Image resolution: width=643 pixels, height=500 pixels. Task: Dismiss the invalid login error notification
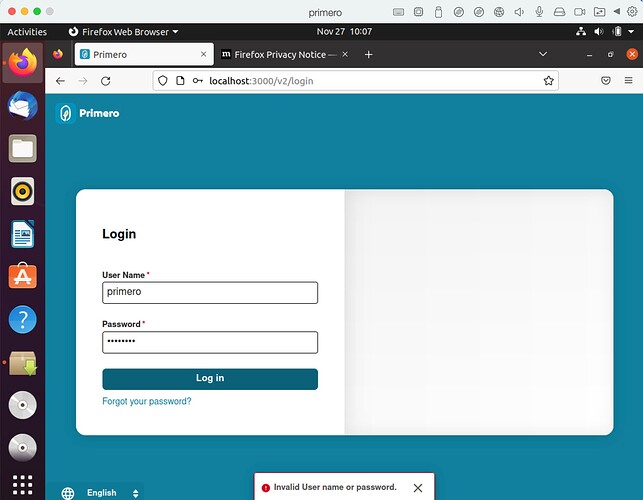418,488
